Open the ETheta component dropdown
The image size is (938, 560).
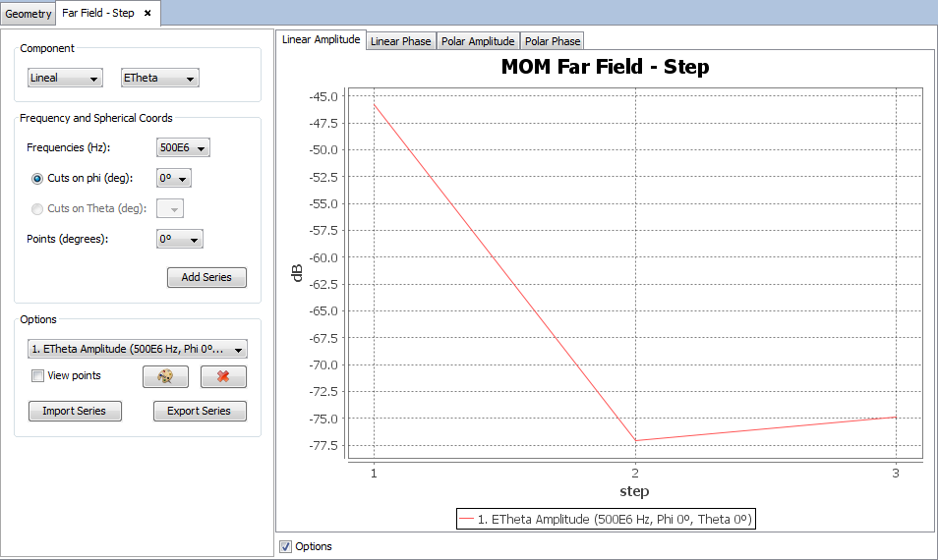coord(159,78)
